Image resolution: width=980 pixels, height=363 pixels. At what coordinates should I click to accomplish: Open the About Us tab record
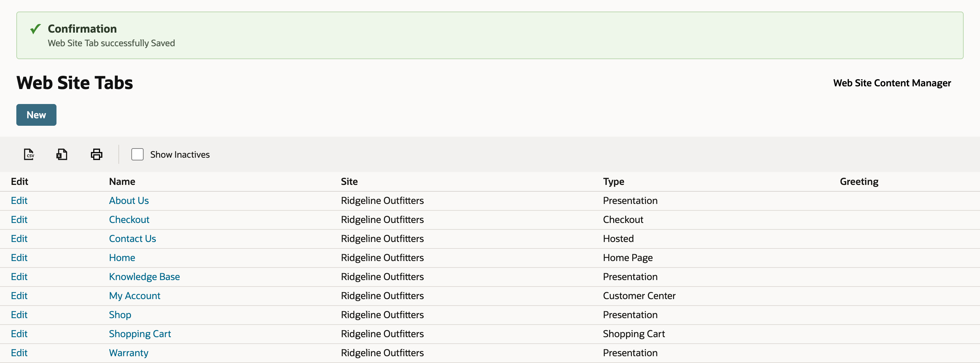pos(129,200)
